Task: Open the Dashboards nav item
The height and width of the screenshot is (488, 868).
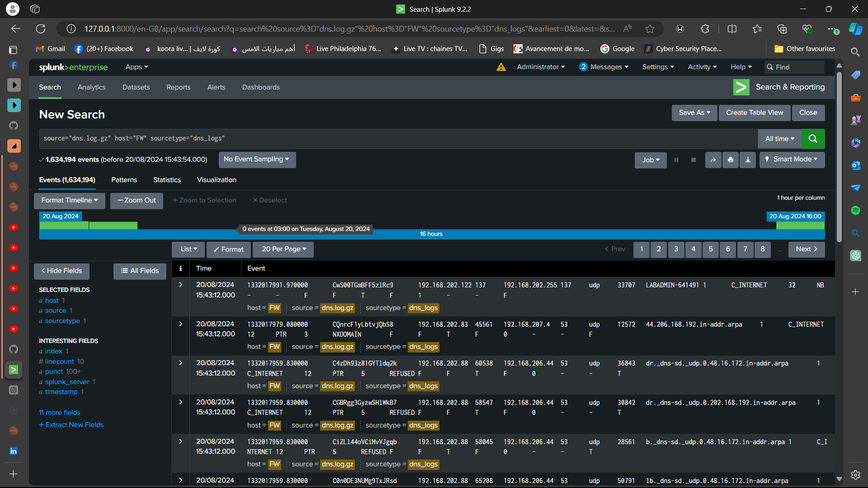Action: click(x=261, y=87)
